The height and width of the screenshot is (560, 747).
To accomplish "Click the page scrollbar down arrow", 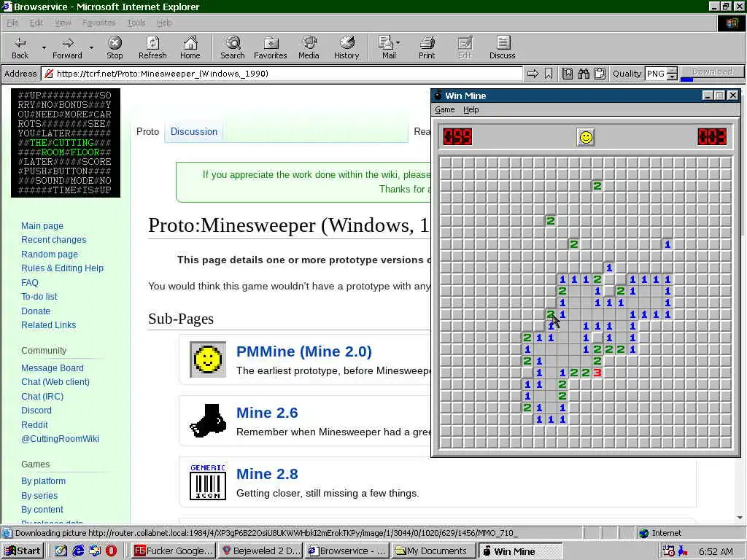I will (740, 518).
